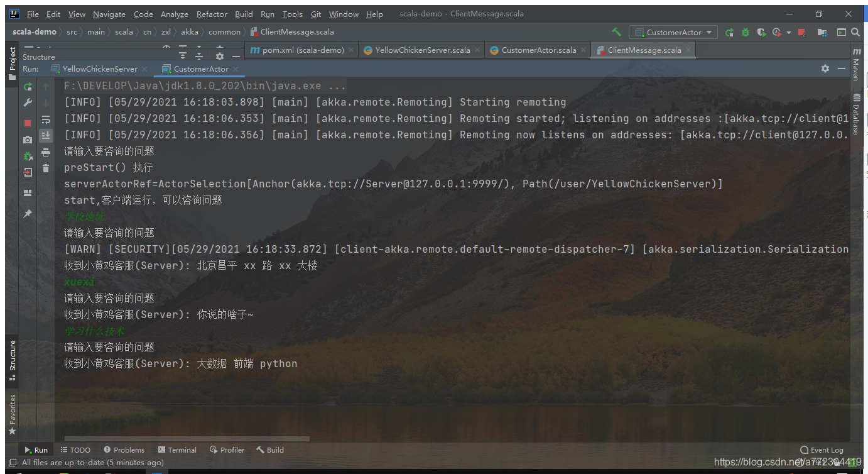This screenshot has height=474, width=868.
Task: Run with Coverage from the toolbar
Action: pos(761,32)
